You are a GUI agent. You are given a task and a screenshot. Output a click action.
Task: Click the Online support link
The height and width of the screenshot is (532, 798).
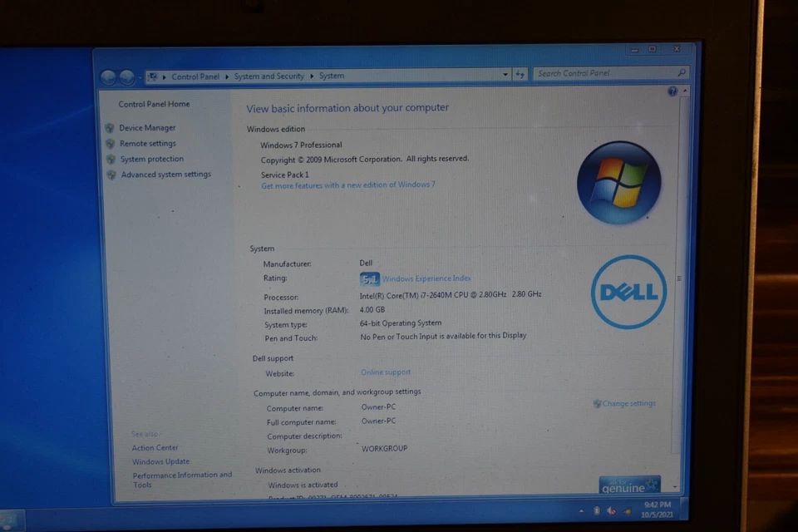click(x=385, y=372)
